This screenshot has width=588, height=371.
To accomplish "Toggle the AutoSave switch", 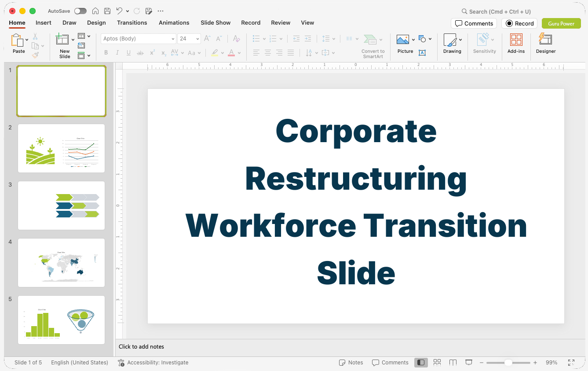I will tap(80, 11).
